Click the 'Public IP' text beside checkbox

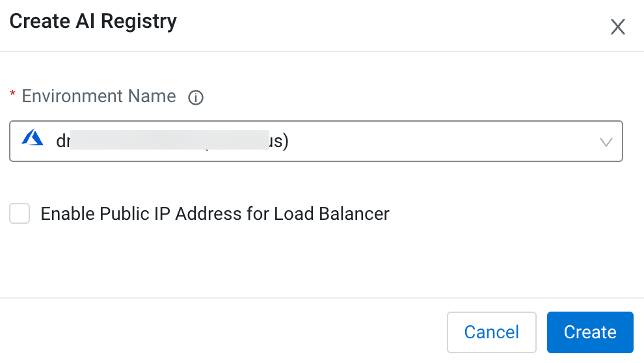point(135,213)
